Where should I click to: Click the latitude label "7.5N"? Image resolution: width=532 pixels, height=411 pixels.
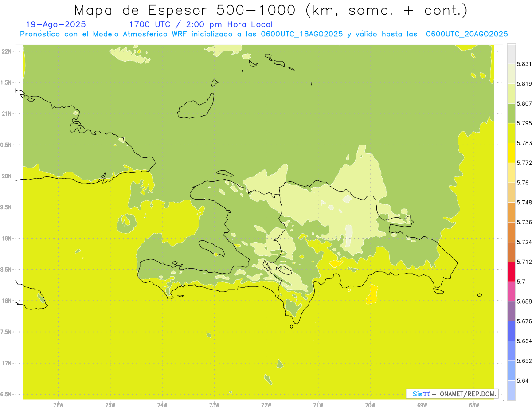point(5,332)
